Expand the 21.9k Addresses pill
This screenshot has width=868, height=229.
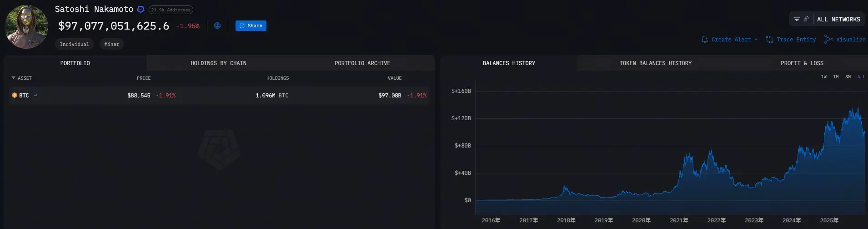click(x=171, y=10)
